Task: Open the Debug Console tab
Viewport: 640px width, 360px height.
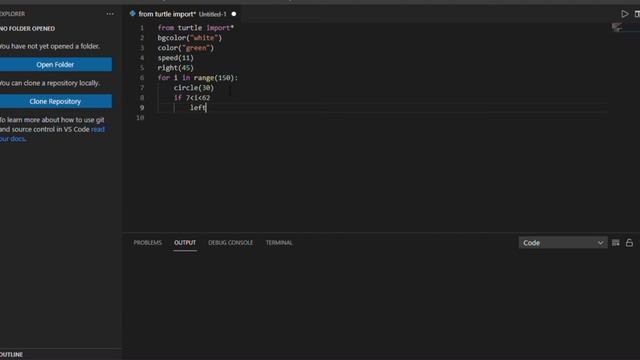Action: (230, 242)
